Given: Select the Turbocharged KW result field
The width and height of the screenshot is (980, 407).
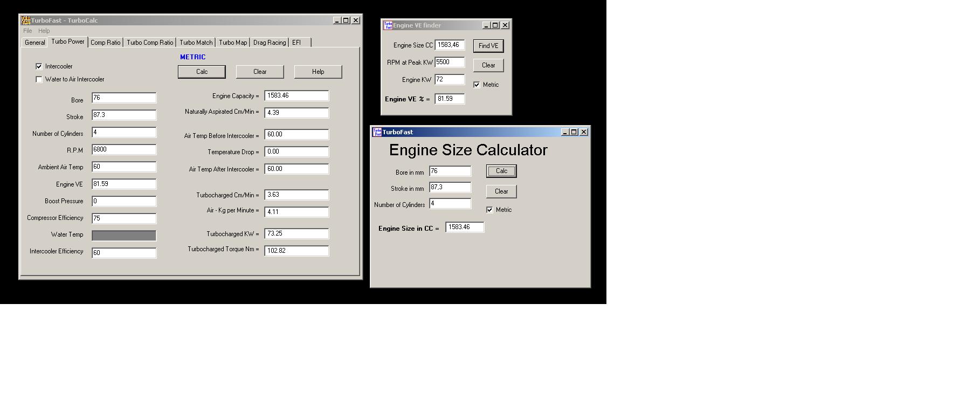Looking at the screenshot, I should tap(296, 233).
